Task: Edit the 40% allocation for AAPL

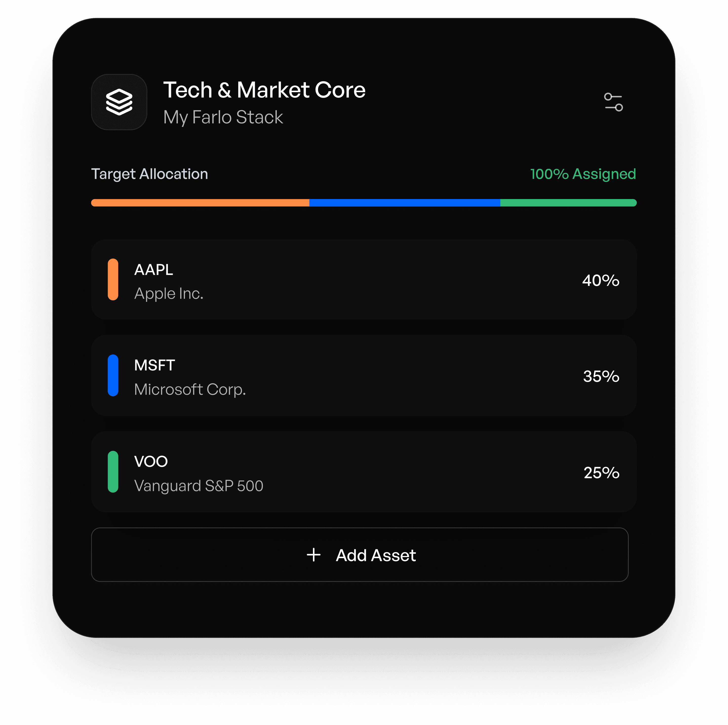Action: coord(601,280)
